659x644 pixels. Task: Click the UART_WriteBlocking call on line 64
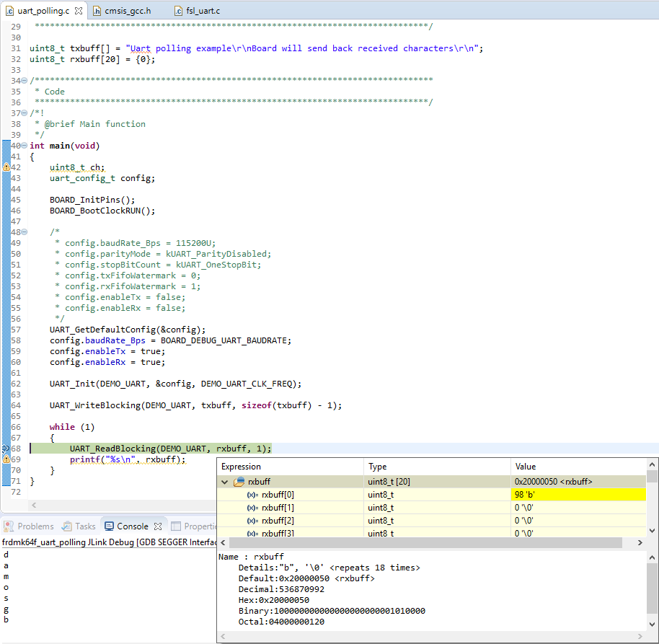(195, 405)
